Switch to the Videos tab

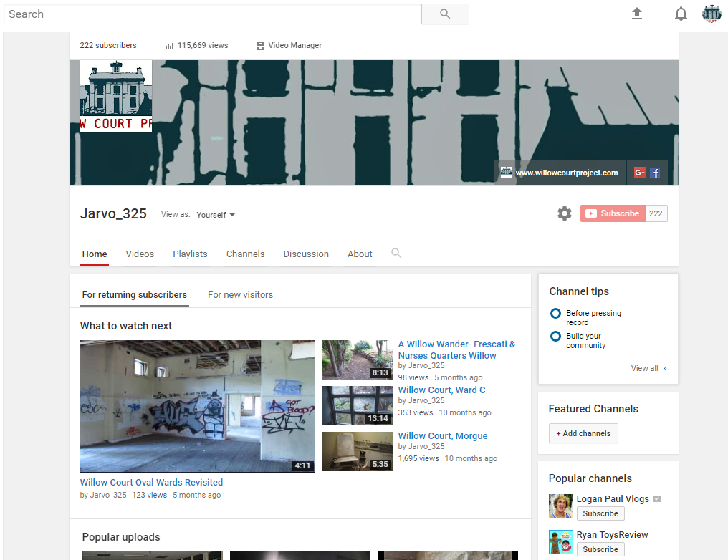coord(140,254)
